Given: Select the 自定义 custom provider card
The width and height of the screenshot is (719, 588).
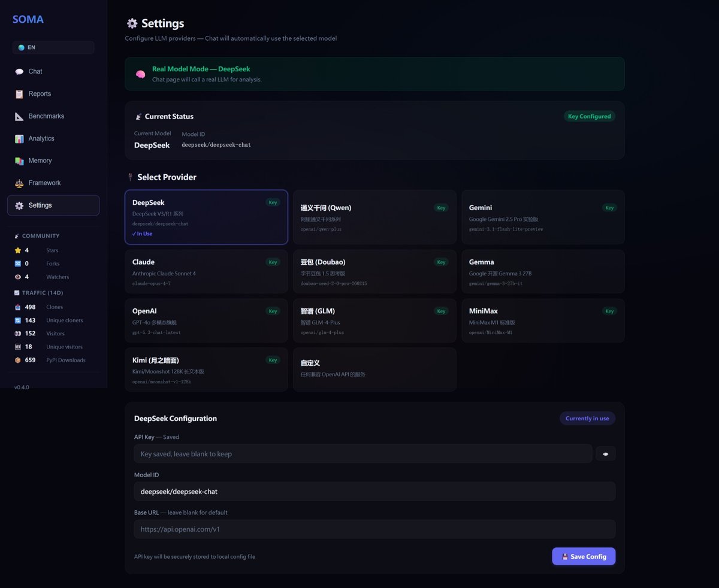Looking at the screenshot, I should pos(374,370).
